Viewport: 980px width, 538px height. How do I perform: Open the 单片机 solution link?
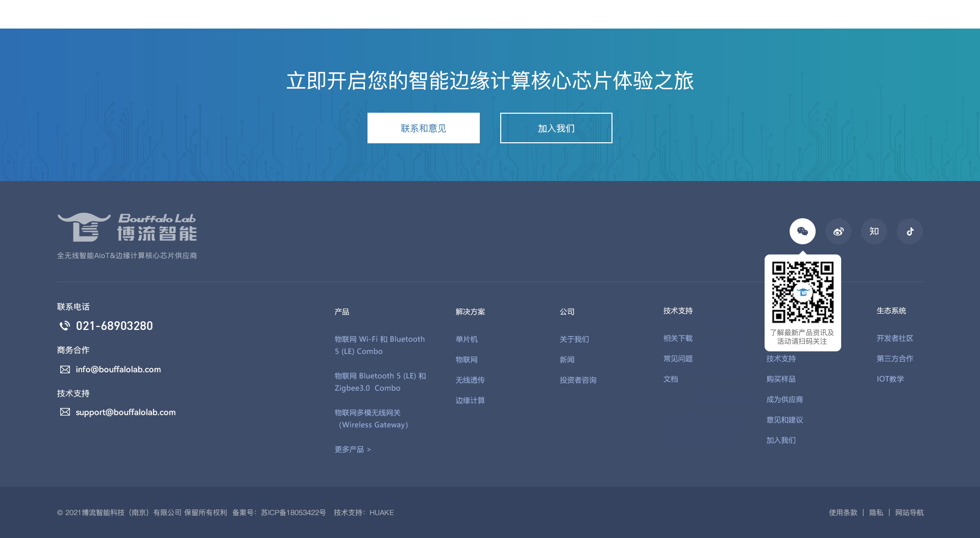[467, 339]
